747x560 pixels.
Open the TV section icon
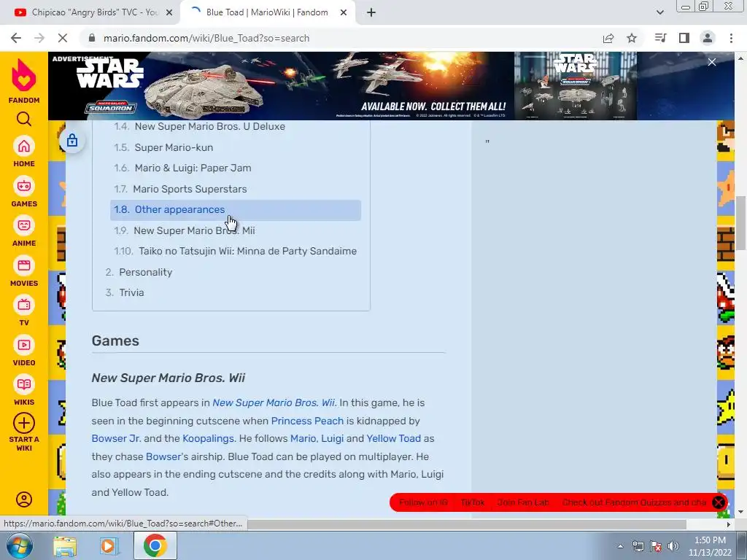(x=24, y=306)
